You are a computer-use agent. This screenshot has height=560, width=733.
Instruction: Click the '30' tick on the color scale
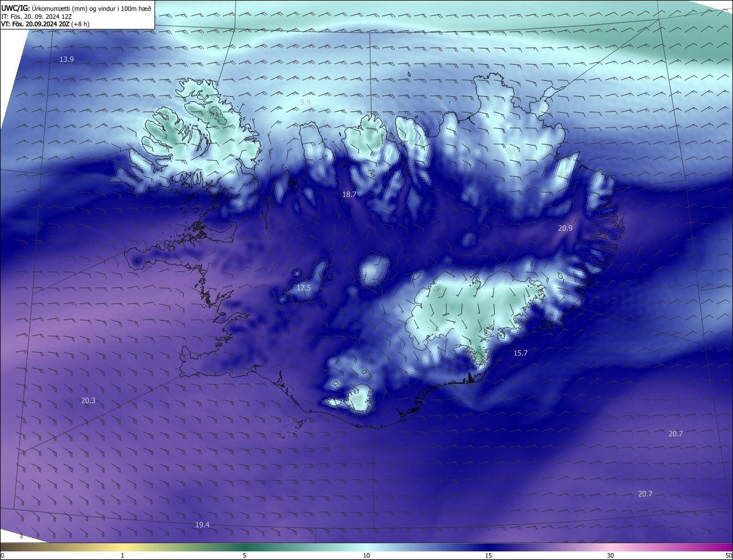point(610,555)
